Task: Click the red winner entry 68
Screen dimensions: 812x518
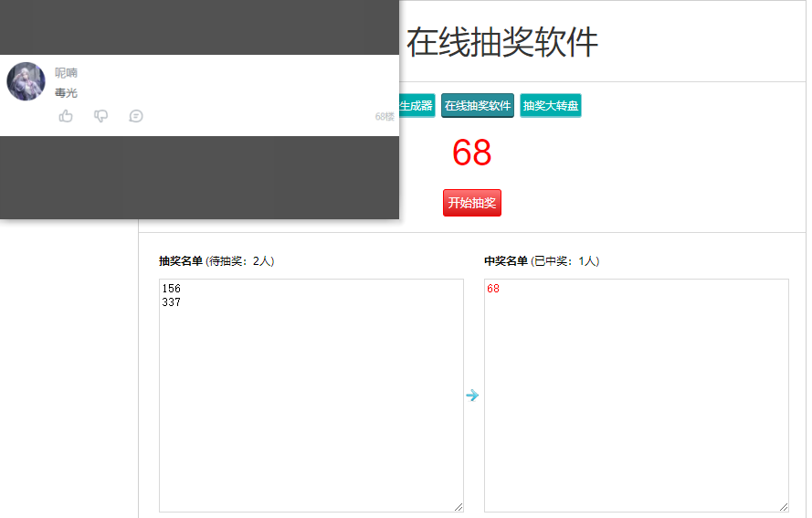Action: (x=493, y=289)
